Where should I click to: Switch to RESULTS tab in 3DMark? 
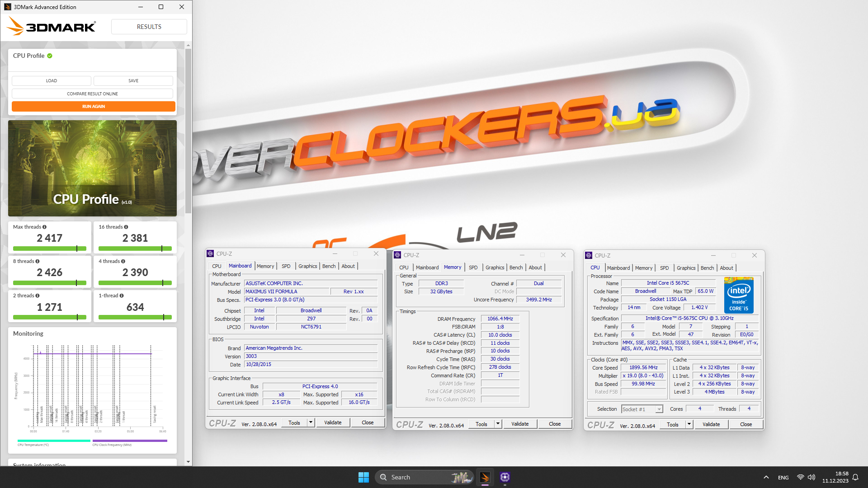(x=149, y=27)
